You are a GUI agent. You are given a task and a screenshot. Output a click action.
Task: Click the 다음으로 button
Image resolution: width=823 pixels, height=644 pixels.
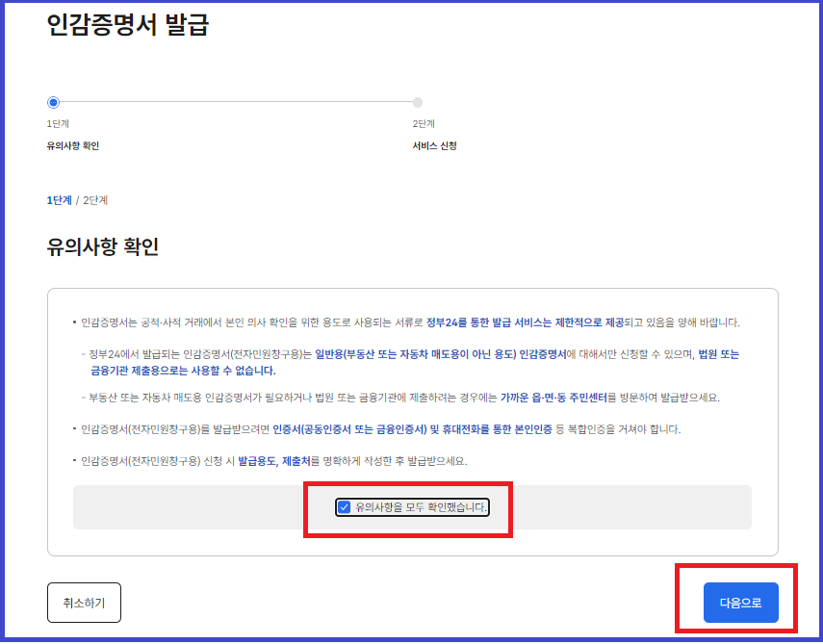click(740, 603)
